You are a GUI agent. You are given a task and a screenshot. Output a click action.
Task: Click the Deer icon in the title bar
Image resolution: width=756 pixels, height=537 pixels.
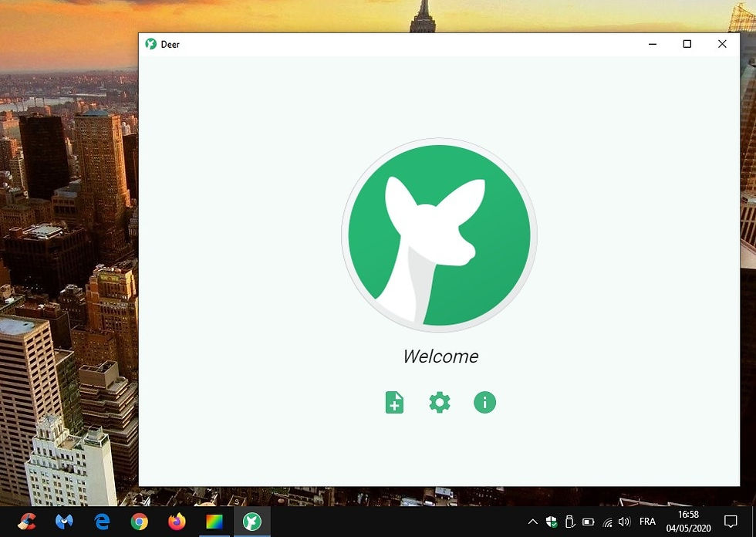(151, 44)
